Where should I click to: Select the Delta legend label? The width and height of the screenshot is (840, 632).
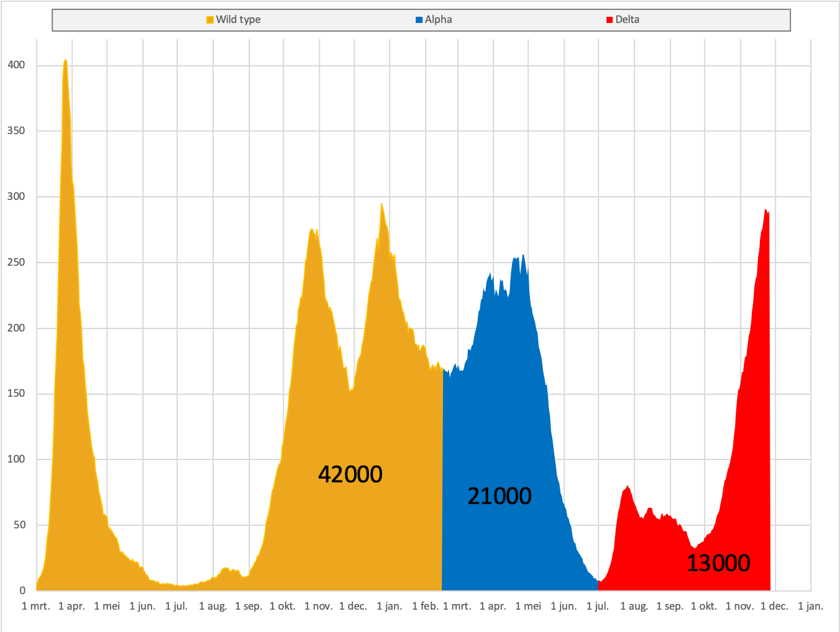pyautogui.click(x=628, y=20)
